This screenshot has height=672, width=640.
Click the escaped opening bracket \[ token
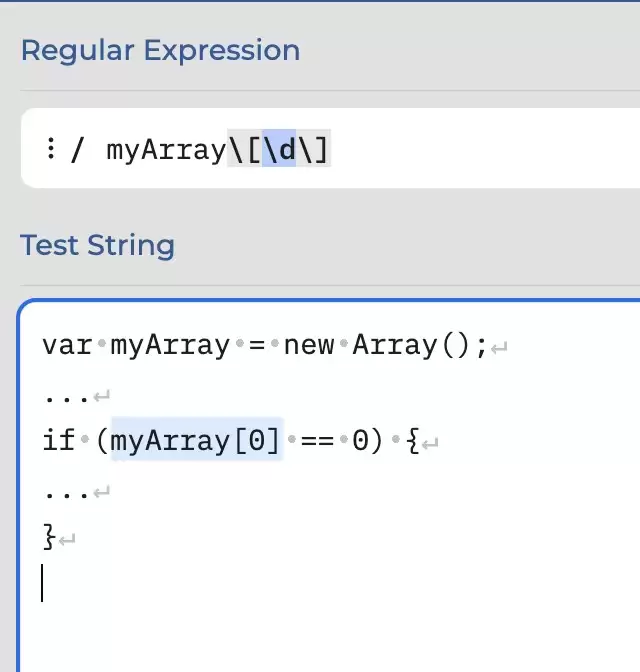[244, 150]
